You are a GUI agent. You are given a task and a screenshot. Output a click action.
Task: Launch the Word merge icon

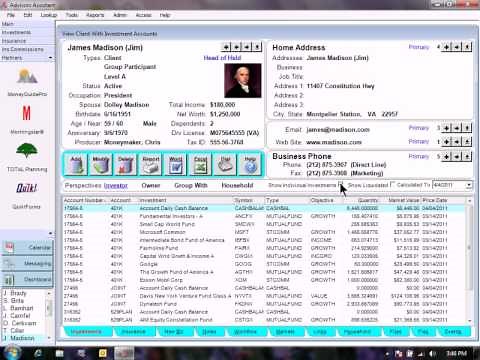pyautogui.click(x=175, y=164)
